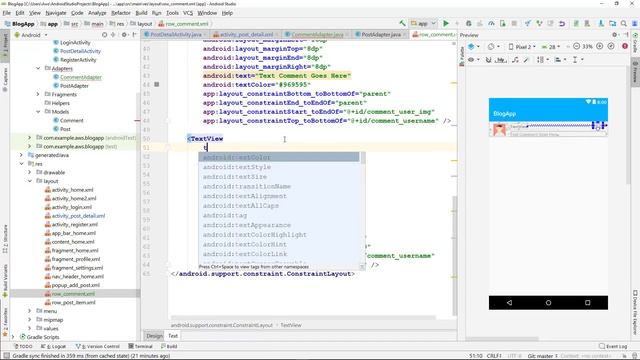Image resolution: width=640 pixels, height=360 pixels.
Task: Collapse the Adapters folder
Action: (38, 68)
